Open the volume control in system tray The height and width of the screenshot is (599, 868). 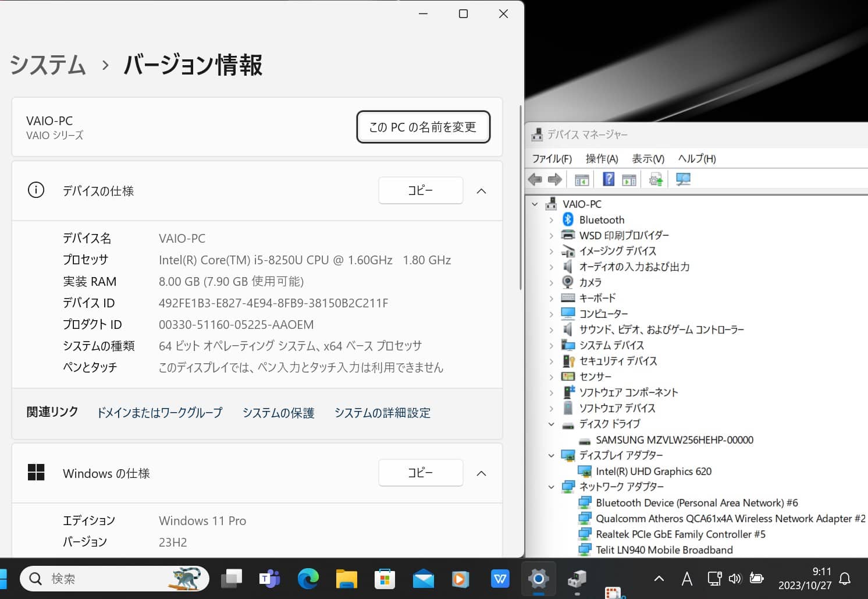(x=735, y=579)
